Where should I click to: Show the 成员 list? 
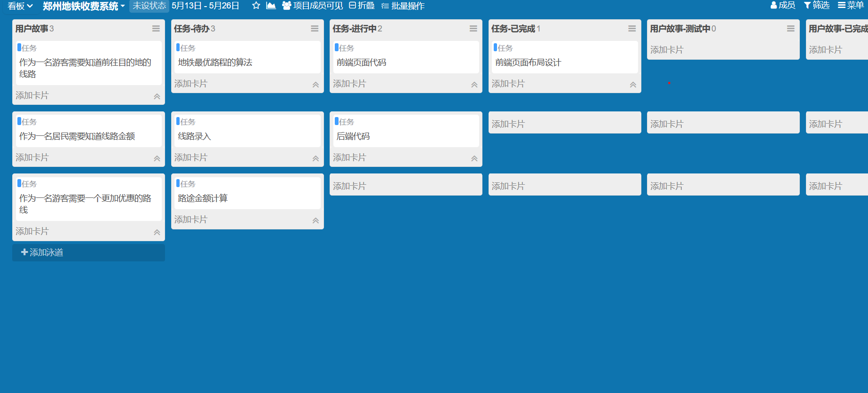point(783,5)
